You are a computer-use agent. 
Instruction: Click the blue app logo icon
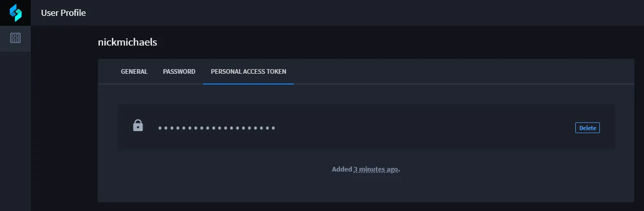[x=15, y=13]
